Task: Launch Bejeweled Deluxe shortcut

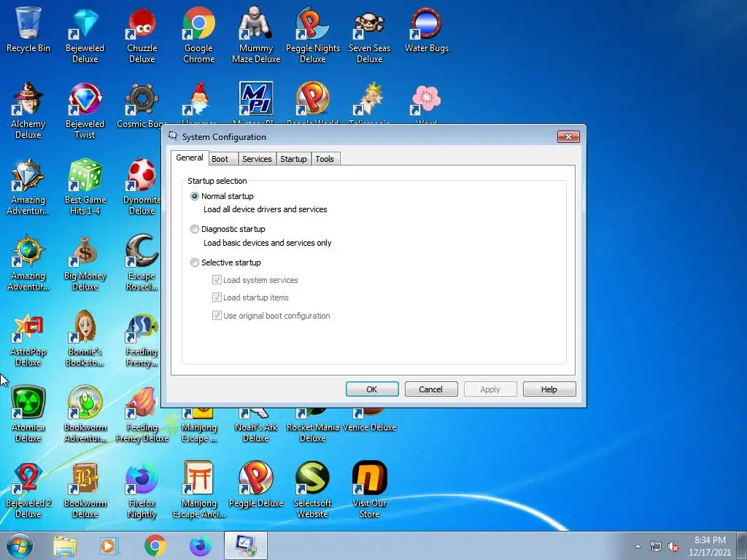Action: tap(85, 35)
